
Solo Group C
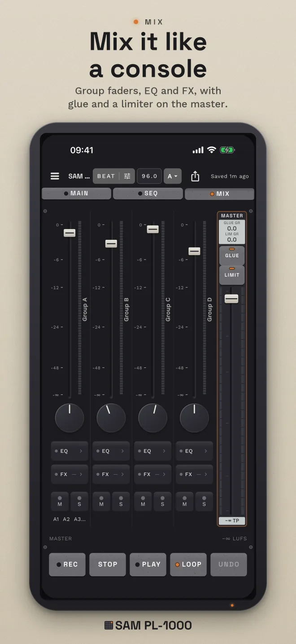(x=162, y=501)
